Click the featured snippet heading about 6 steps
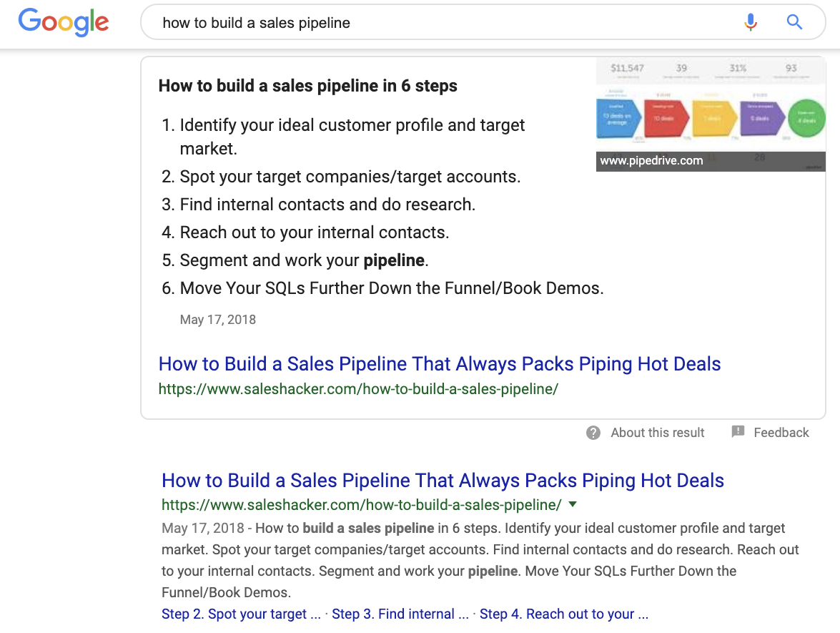Screen dimensions: 840x633 click(307, 87)
